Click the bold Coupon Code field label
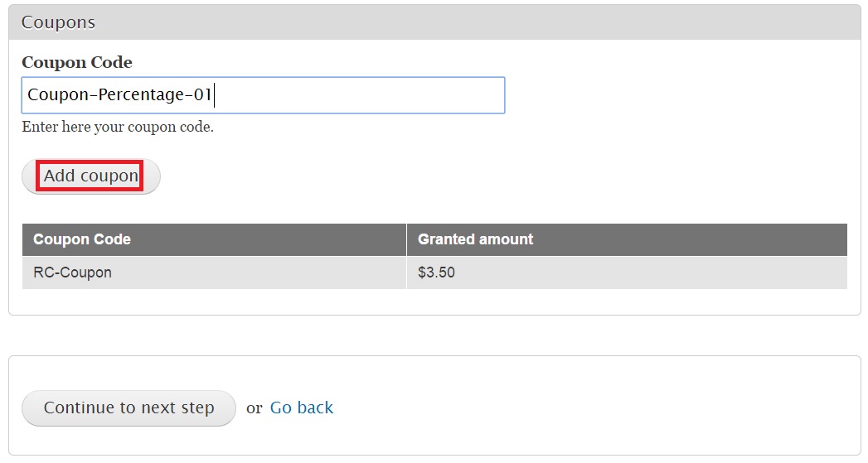Image resolution: width=868 pixels, height=463 pixels. (76, 62)
